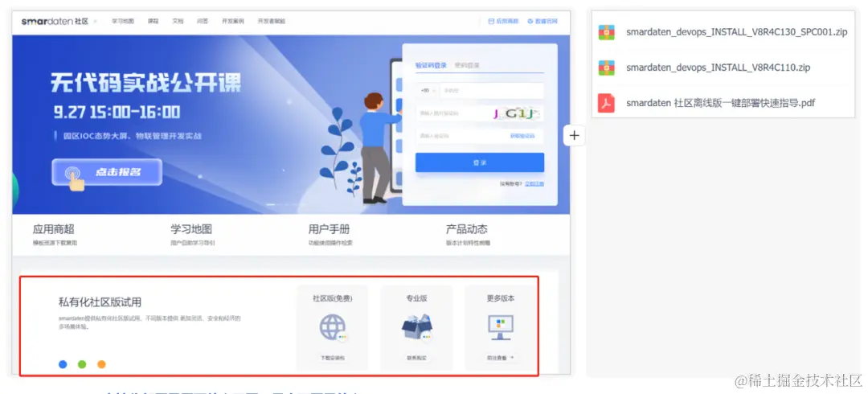Click the 更多版本 card title
The image size is (868, 394).
tap(501, 298)
